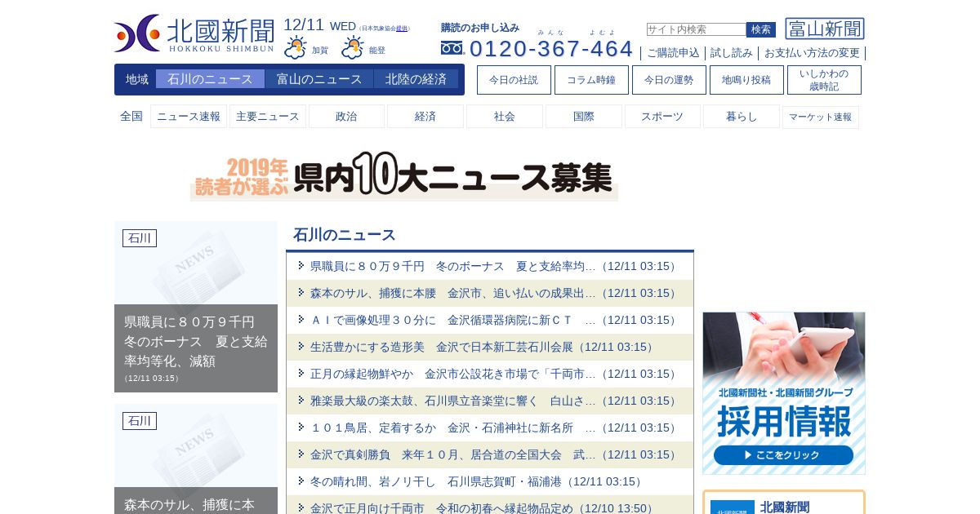Select 富山のニュース tab

point(319,79)
